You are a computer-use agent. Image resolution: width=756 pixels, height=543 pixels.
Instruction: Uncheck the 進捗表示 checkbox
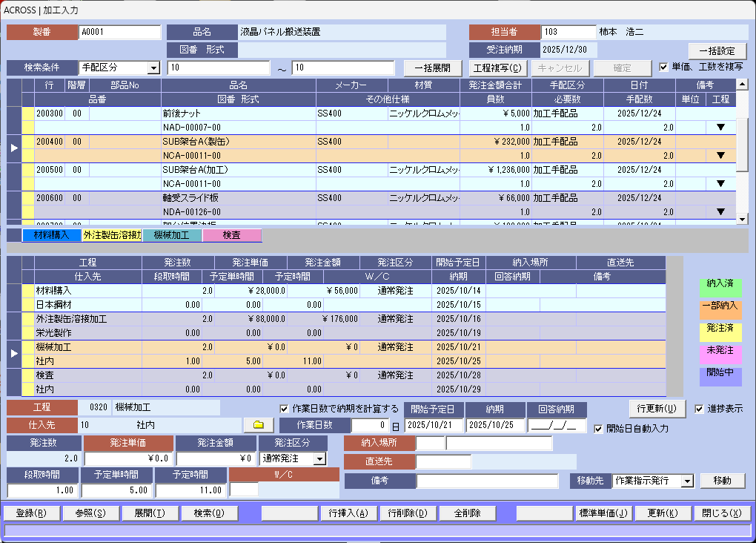point(700,409)
